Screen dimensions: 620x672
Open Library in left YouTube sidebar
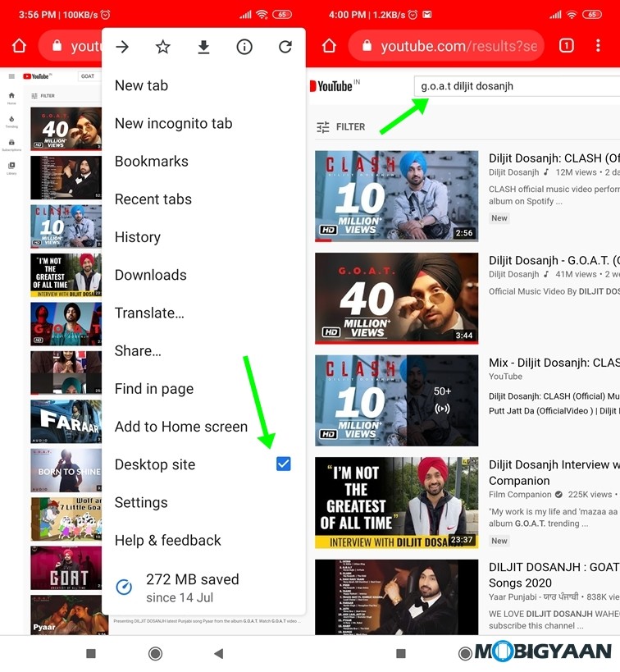(x=11, y=168)
